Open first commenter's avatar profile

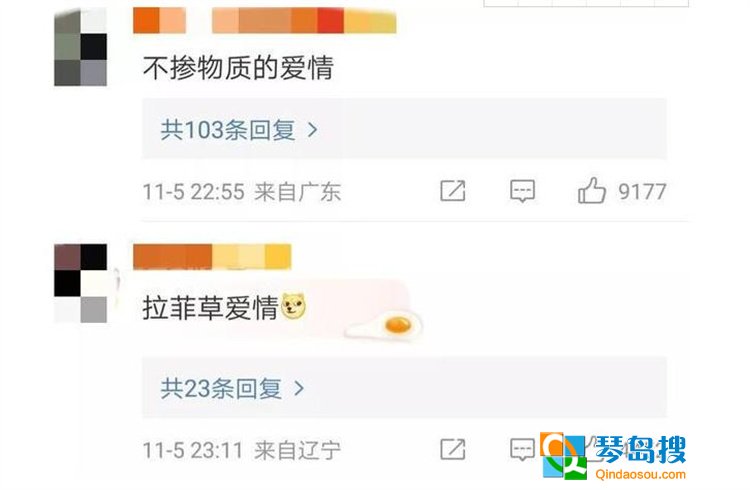tap(80, 47)
